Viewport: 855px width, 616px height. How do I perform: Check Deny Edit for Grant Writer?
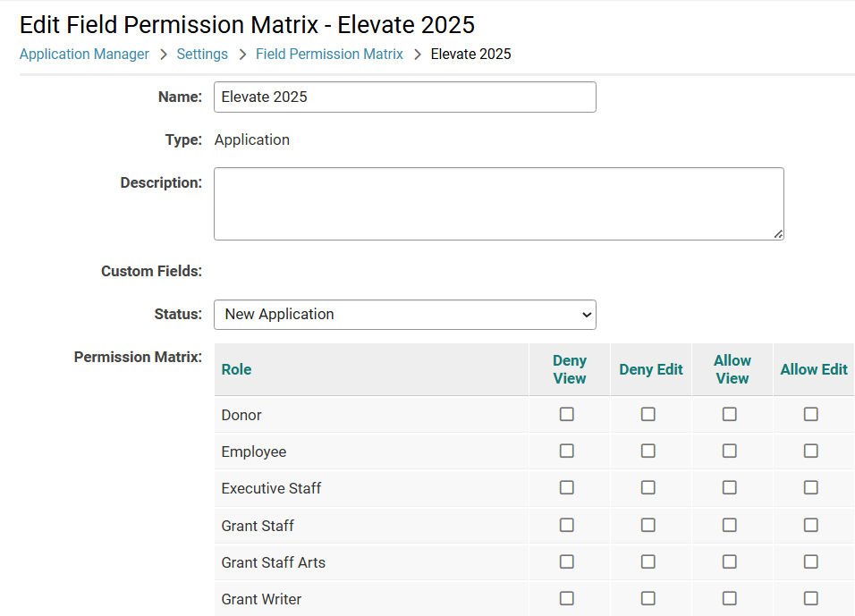coord(648,598)
